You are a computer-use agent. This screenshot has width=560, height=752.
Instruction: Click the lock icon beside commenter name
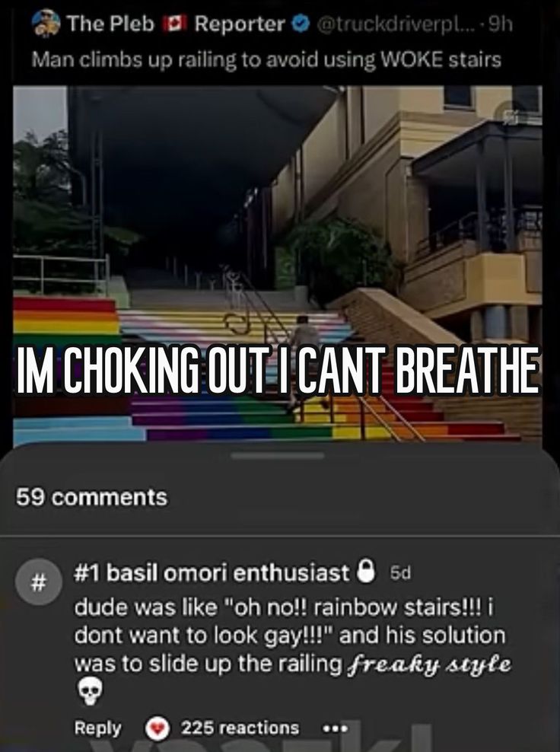[x=366, y=571]
